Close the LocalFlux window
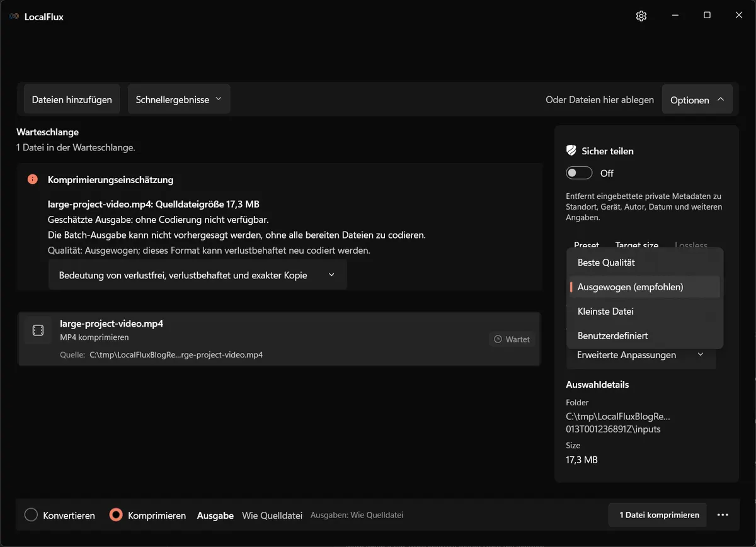This screenshot has height=547, width=756. click(739, 15)
